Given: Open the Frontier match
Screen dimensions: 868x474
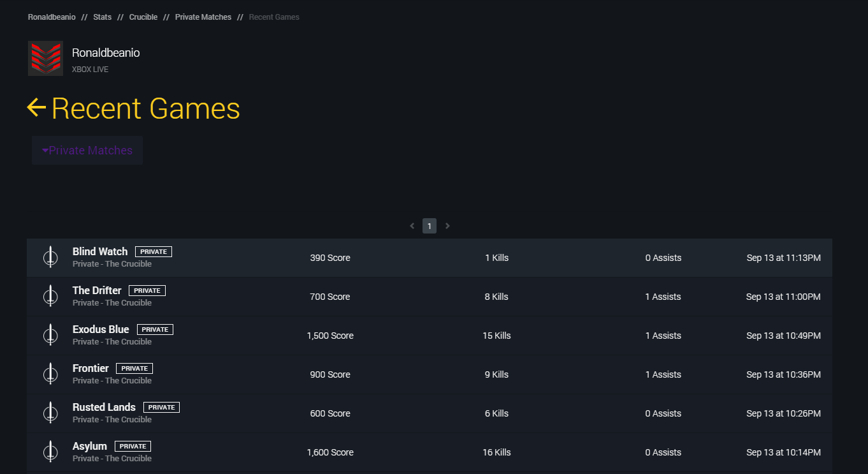Looking at the screenshot, I should pos(430,374).
